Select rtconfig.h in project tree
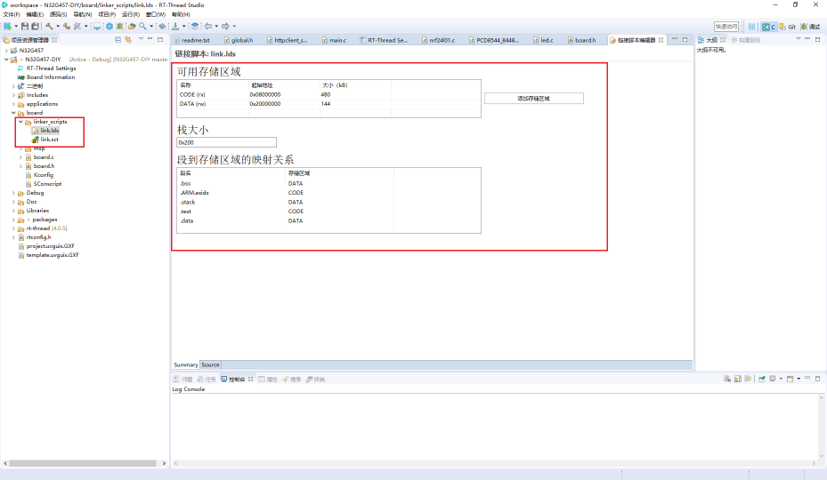The image size is (827, 480). [x=39, y=237]
